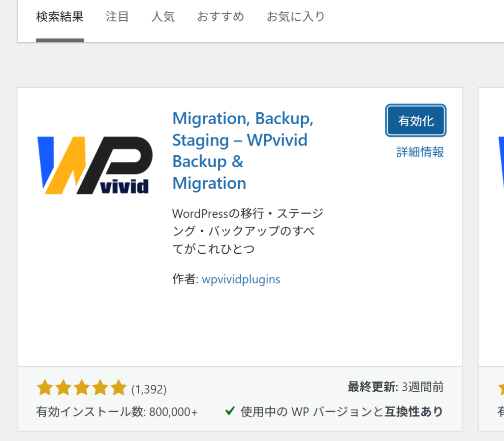Click the second rating star
Image resolution: width=504 pixels, height=441 pixels.
click(63, 388)
